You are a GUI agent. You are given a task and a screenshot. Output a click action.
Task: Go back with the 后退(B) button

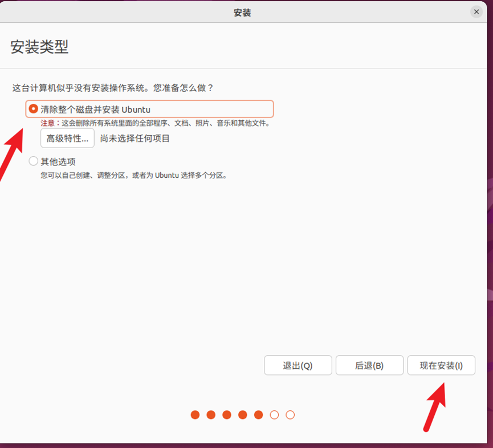[369, 365]
